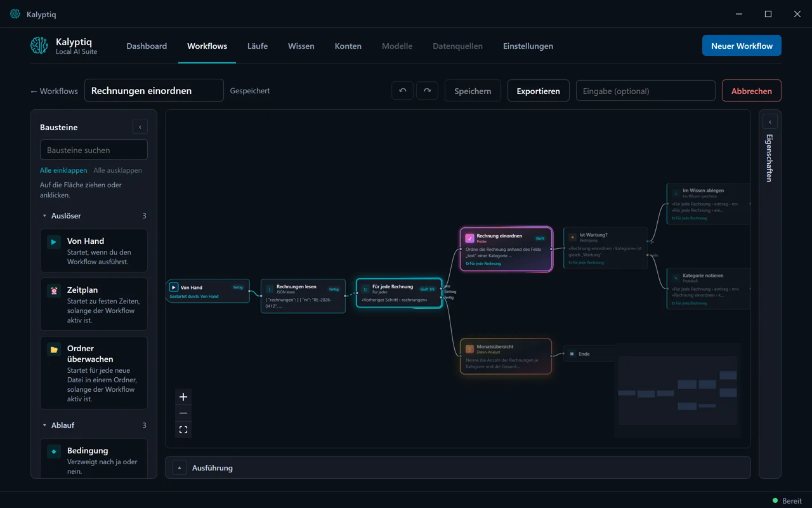Click the Ordner überwachen folder icon
The image size is (812, 508).
[54, 349]
